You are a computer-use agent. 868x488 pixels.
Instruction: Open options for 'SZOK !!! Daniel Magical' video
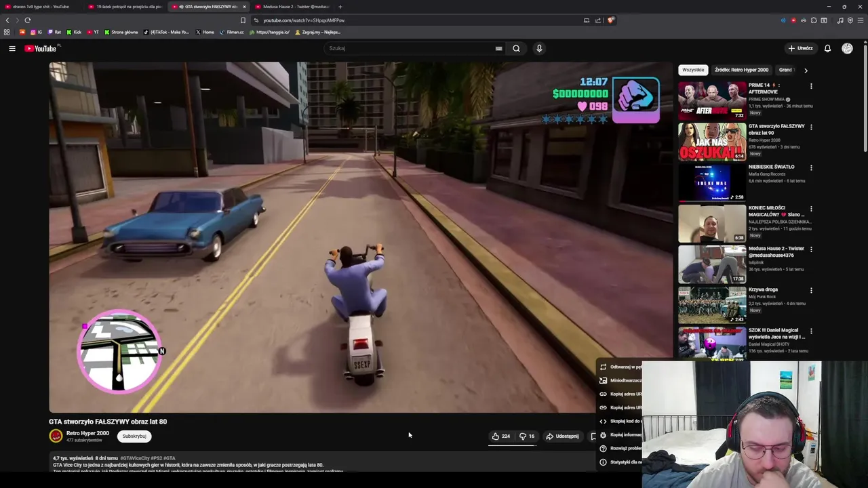point(811,331)
